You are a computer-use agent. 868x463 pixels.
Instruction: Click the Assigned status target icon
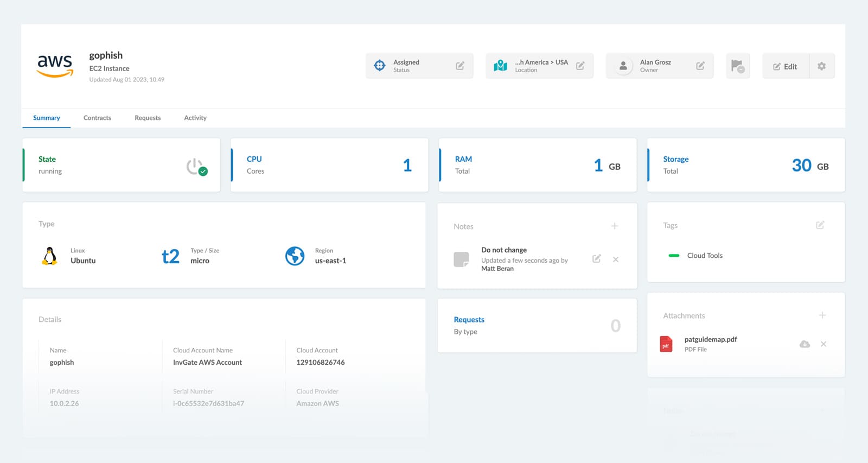[x=380, y=66]
